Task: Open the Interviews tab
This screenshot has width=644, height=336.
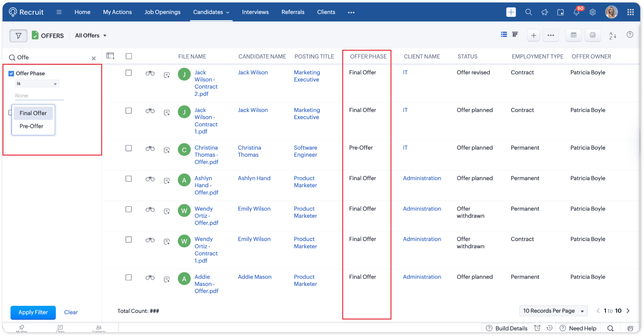Action: [x=255, y=12]
